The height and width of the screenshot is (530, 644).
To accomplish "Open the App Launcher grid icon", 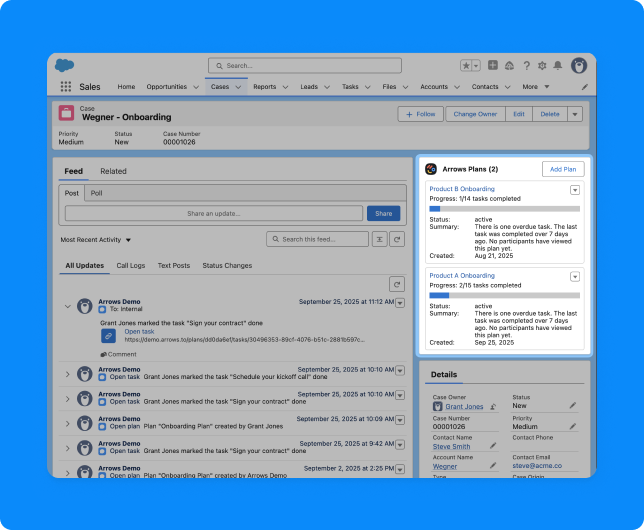I will [66, 87].
